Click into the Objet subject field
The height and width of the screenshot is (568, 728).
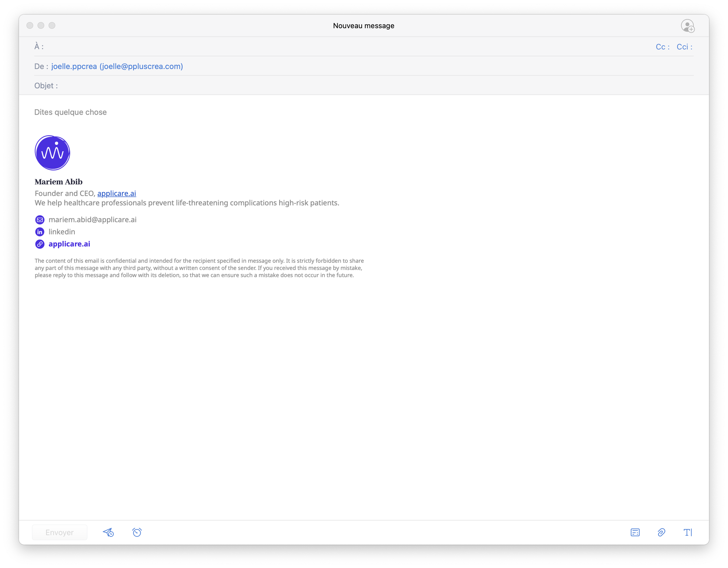pos(333,86)
